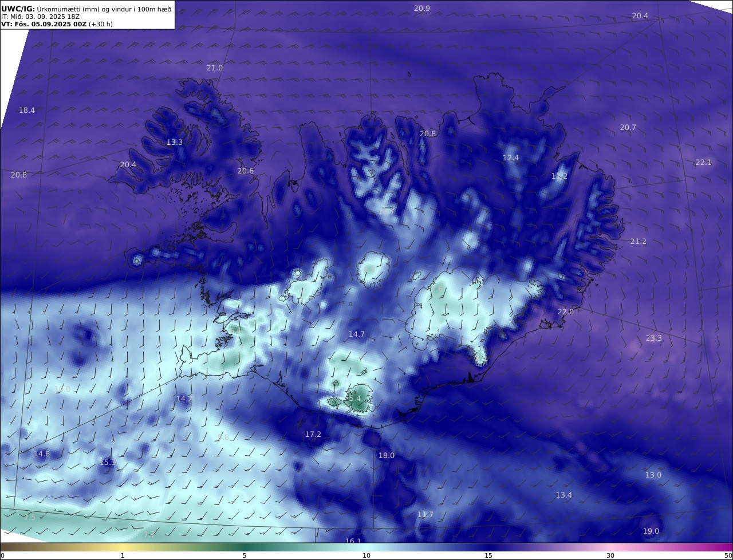This screenshot has width=733, height=560.
Task: Click the 20.9 value on the map
Action: pos(422,8)
